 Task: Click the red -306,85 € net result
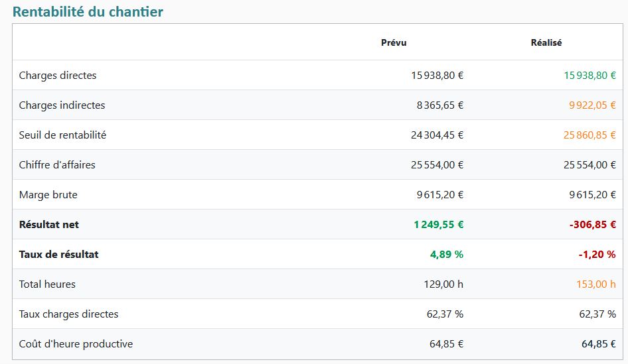coord(592,225)
